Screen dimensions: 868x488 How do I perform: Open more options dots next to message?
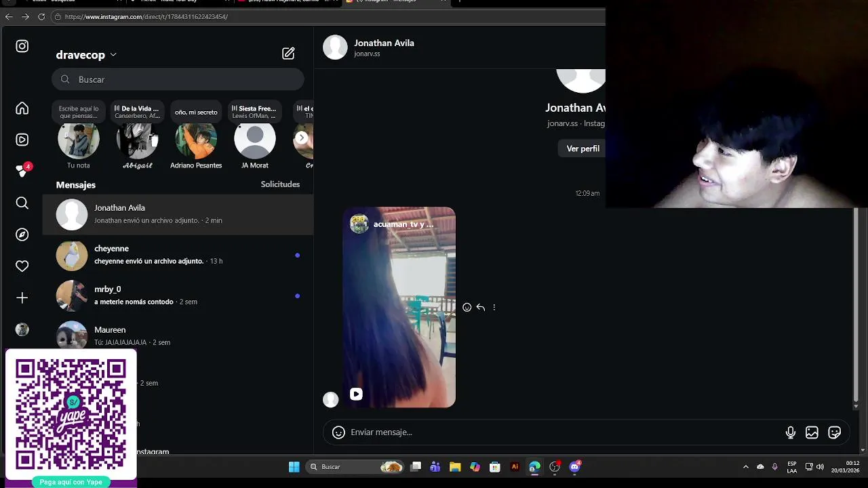(494, 308)
